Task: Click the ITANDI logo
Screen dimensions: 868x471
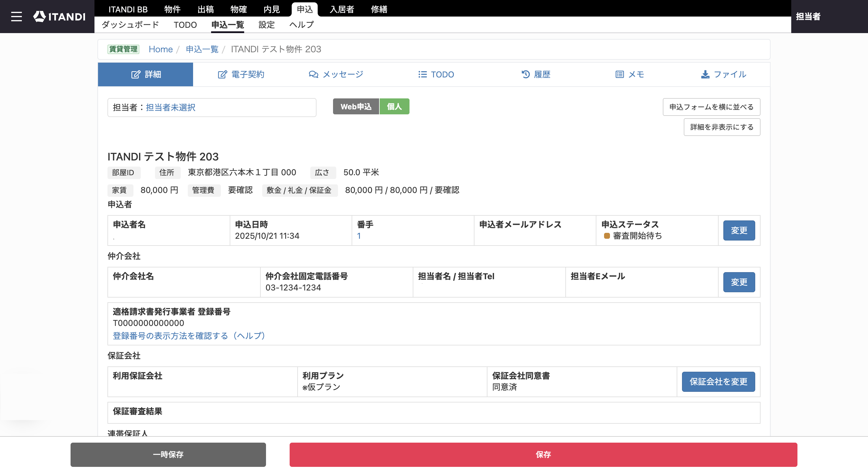Action: 59,17
